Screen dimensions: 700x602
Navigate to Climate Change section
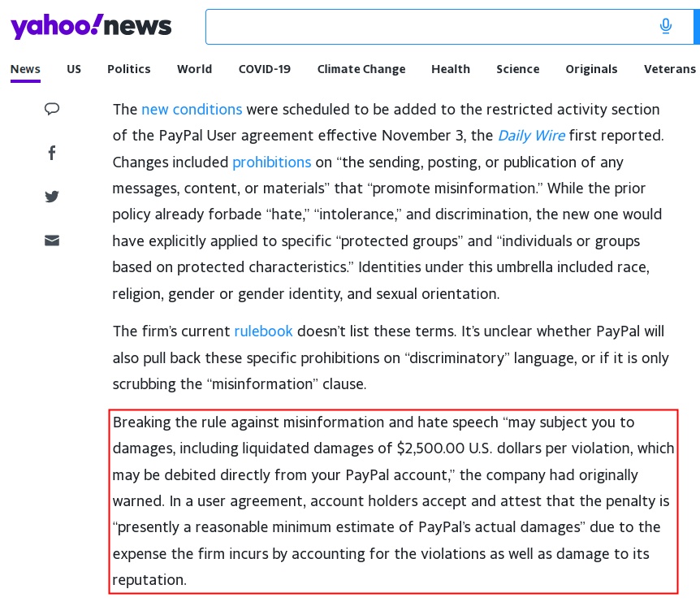pos(361,69)
